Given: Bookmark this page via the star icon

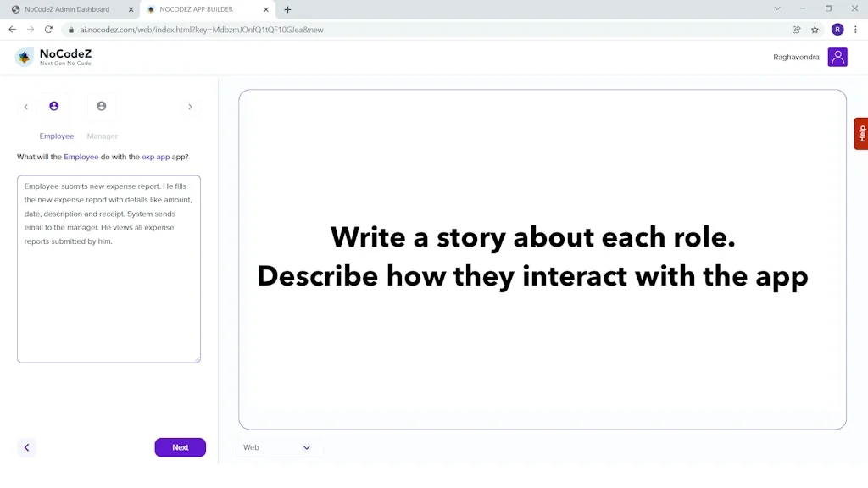Looking at the screenshot, I should (x=815, y=28).
